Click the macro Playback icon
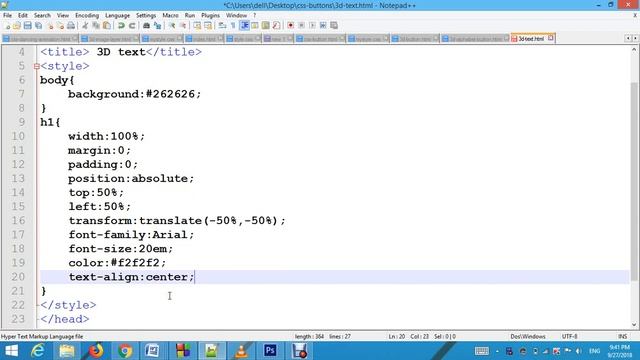Image resolution: width=640 pixels, height=360 pixels. point(312,26)
